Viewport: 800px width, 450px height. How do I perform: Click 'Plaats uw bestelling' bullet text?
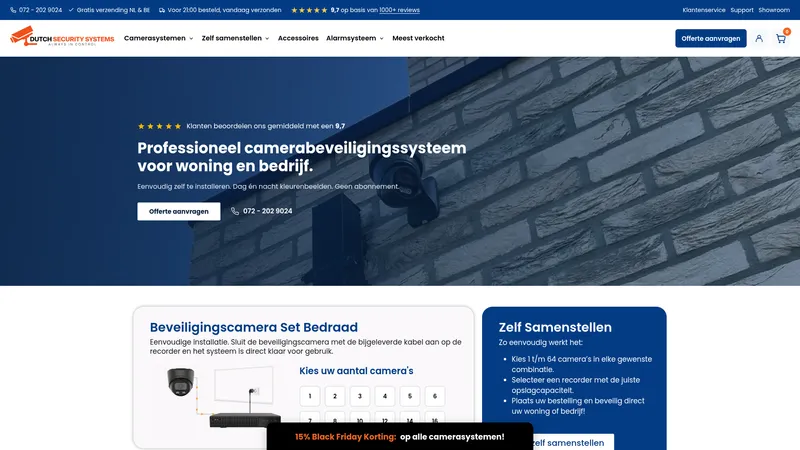578,406
